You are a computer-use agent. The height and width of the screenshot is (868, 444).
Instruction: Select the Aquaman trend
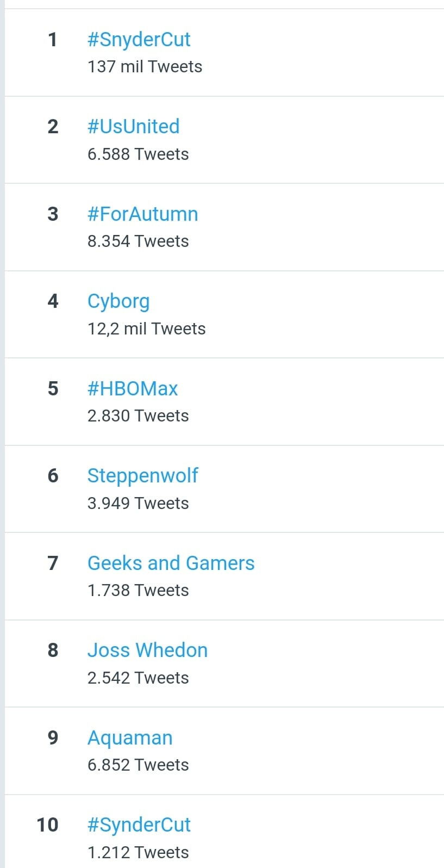[x=130, y=739]
